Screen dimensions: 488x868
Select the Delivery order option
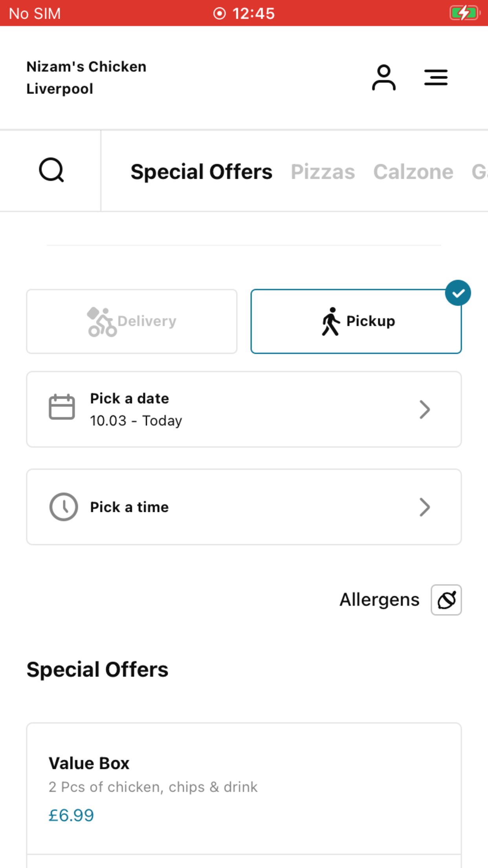(132, 322)
